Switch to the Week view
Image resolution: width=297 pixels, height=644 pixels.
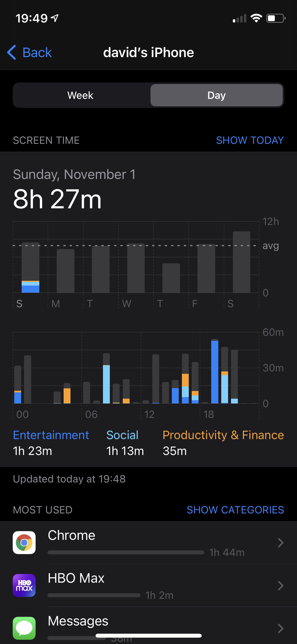81,95
